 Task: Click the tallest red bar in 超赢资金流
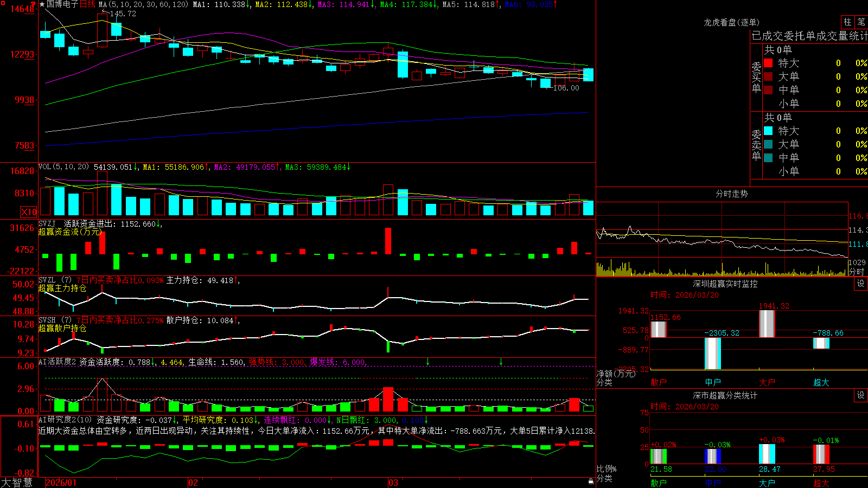click(x=388, y=241)
